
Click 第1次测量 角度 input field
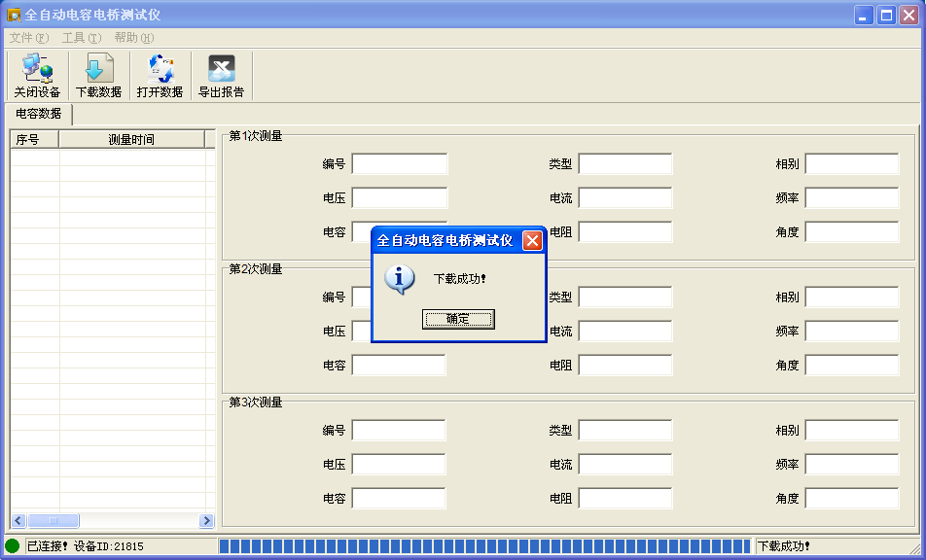pyautogui.click(x=852, y=232)
